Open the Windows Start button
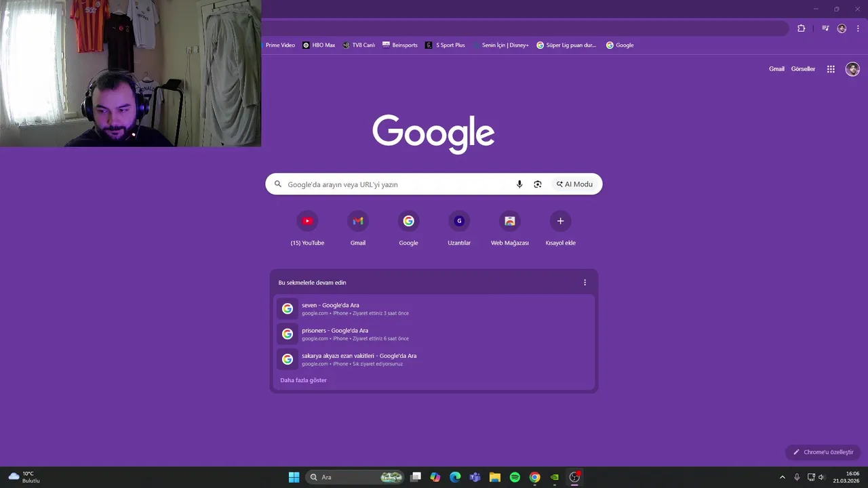 294,477
